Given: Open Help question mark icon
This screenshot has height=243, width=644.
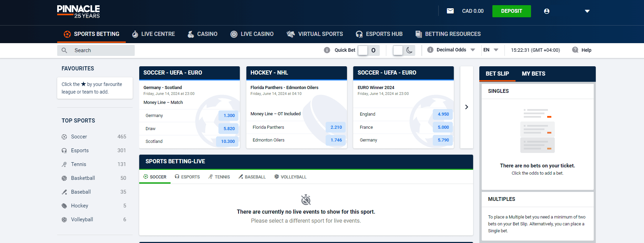Looking at the screenshot, I should point(575,50).
